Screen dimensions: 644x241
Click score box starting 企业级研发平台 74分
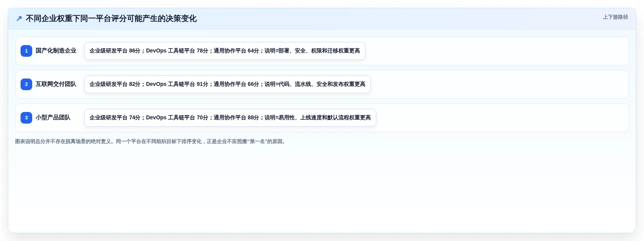click(230, 118)
